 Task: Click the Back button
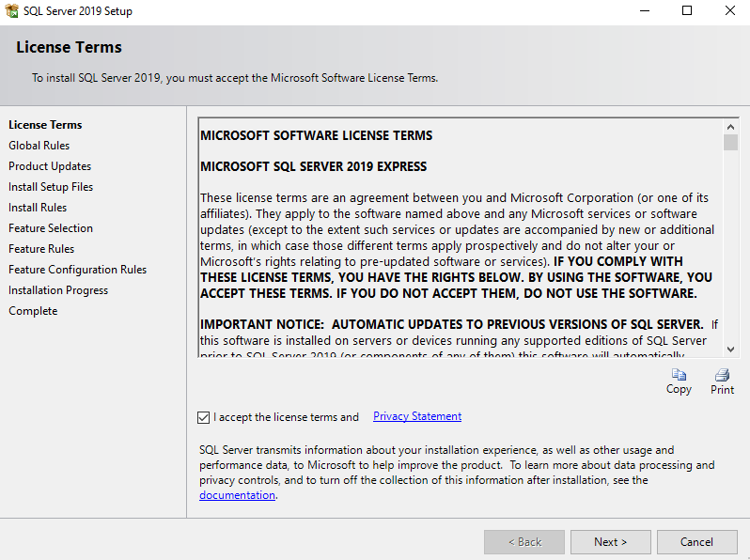pyautogui.click(x=524, y=542)
